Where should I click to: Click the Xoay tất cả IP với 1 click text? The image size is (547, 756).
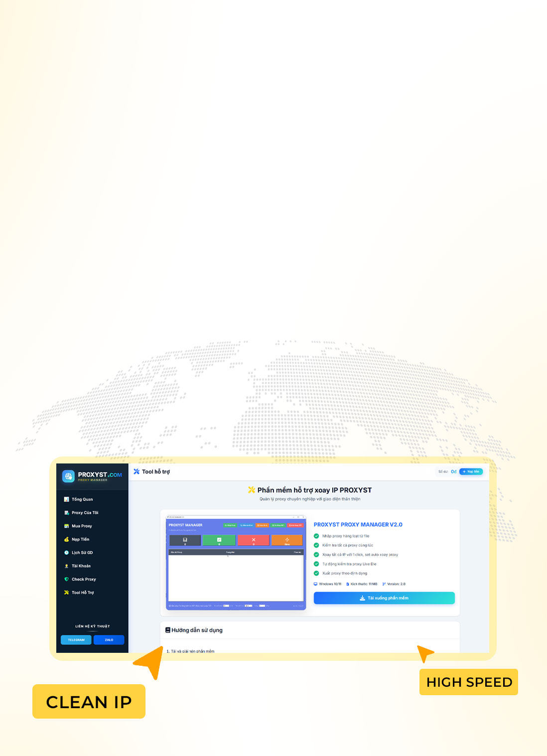(x=360, y=555)
